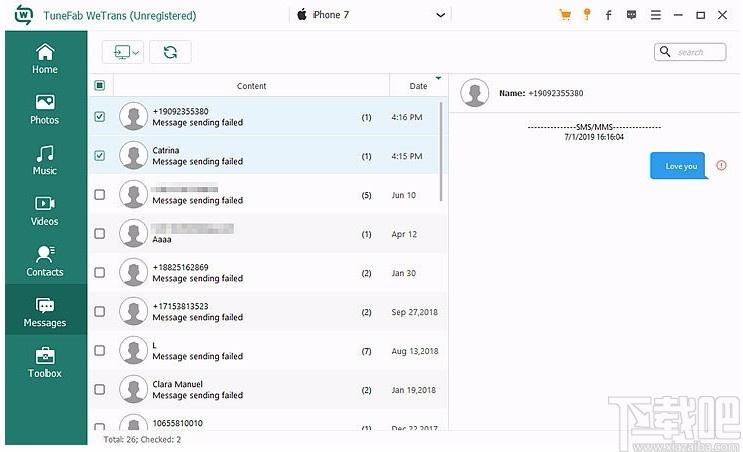Open the Toolbox section
The width and height of the screenshot is (743, 452).
[x=45, y=363]
